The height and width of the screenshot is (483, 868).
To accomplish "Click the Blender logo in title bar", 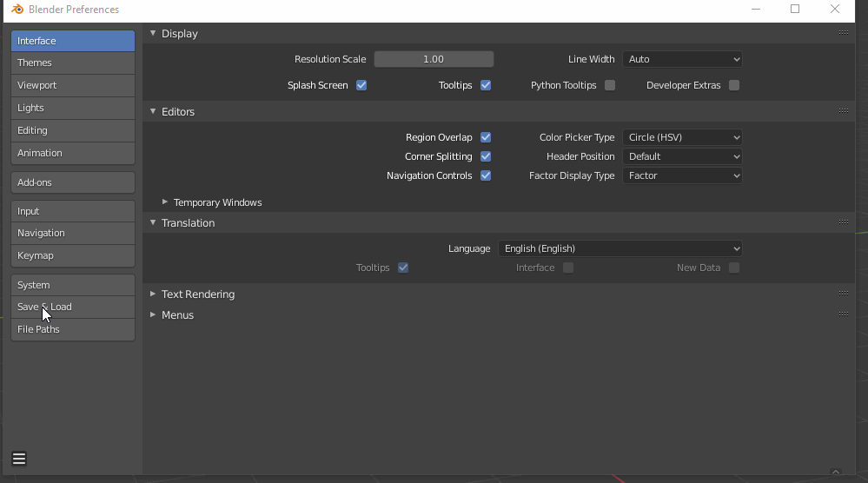I will click(17, 10).
